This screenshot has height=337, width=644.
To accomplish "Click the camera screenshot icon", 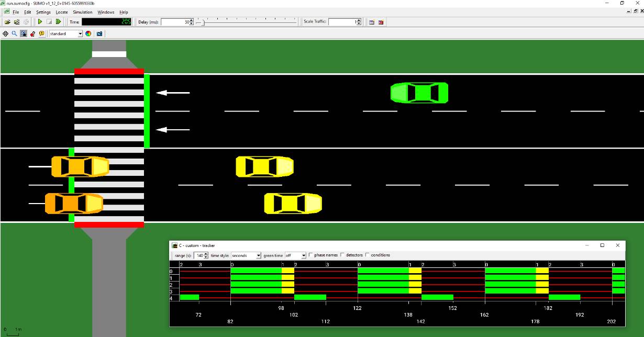I will pos(99,33).
